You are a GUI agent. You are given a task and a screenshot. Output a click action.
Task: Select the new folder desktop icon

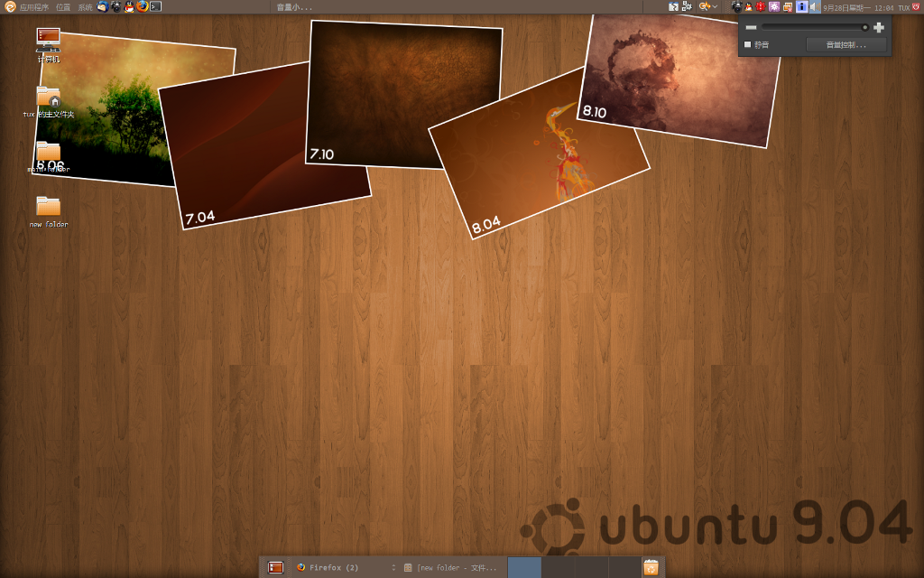[x=49, y=211]
